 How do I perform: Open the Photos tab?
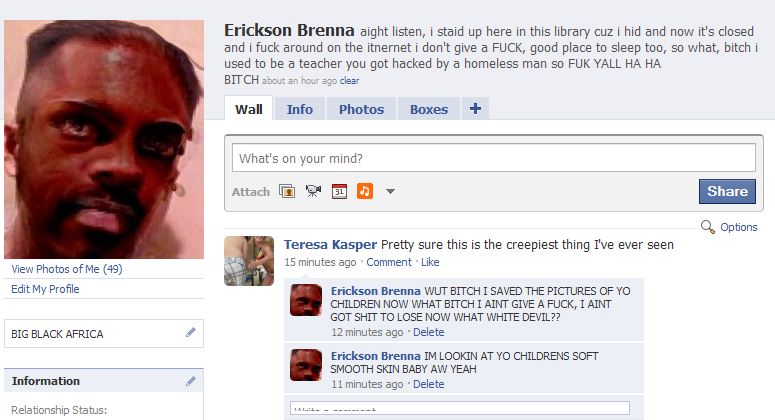click(x=361, y=109)
